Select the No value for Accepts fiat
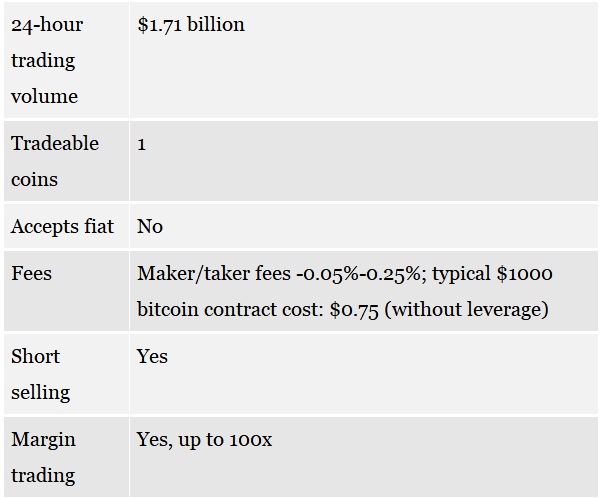 click(150, 226)
